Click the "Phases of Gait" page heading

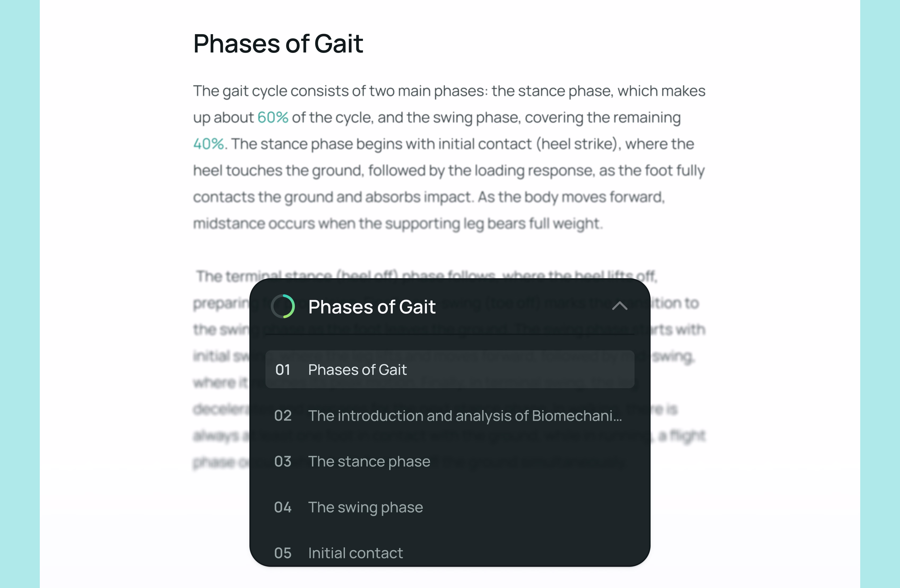pyautogui.click(x=278, y=43)
